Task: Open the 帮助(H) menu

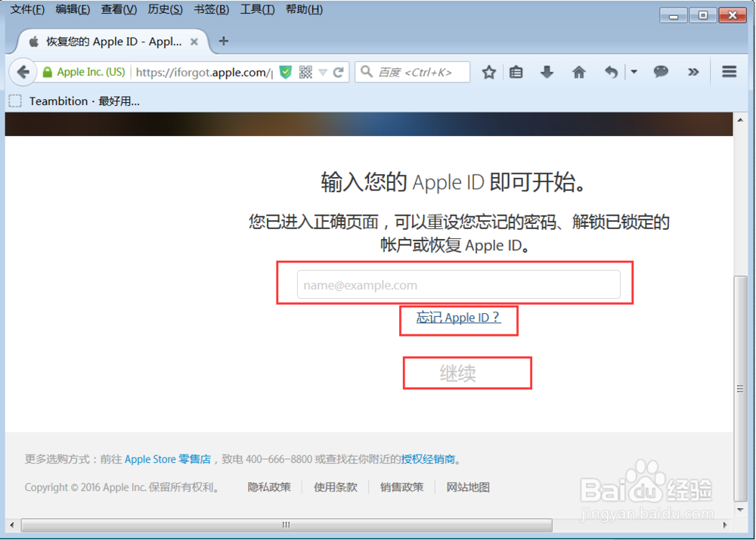Action: (x=304, y=9)
